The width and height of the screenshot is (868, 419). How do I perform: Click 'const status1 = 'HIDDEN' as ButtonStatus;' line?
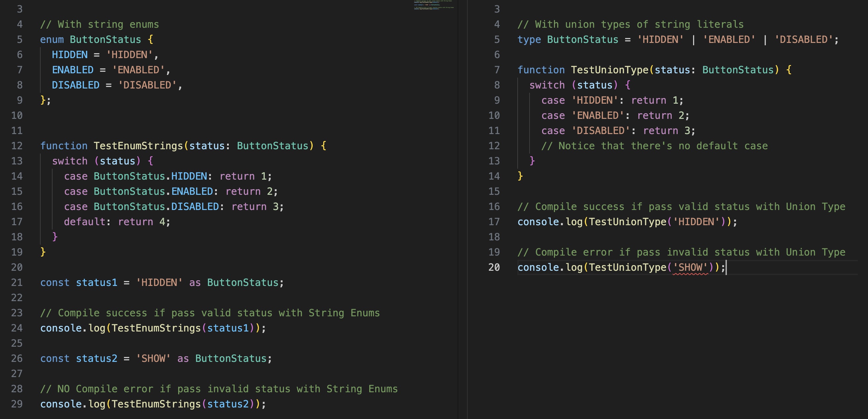pyautogui.click(x=162, y=282)
